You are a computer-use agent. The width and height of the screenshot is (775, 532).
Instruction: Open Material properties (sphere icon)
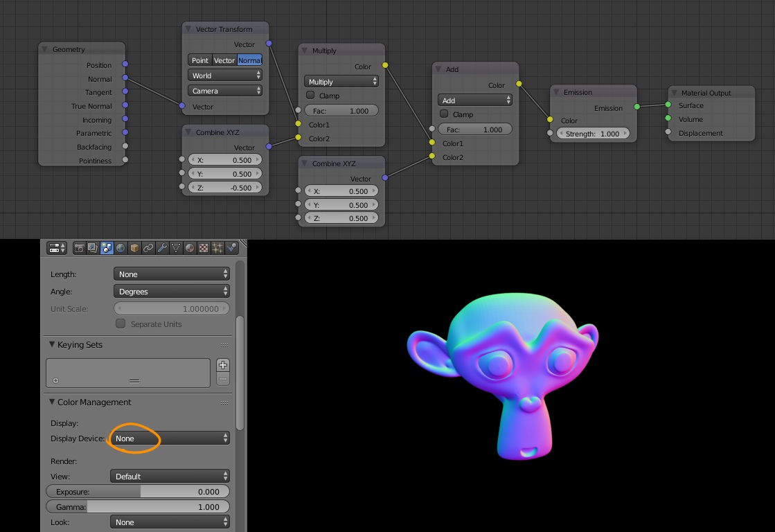click(190, 247)
